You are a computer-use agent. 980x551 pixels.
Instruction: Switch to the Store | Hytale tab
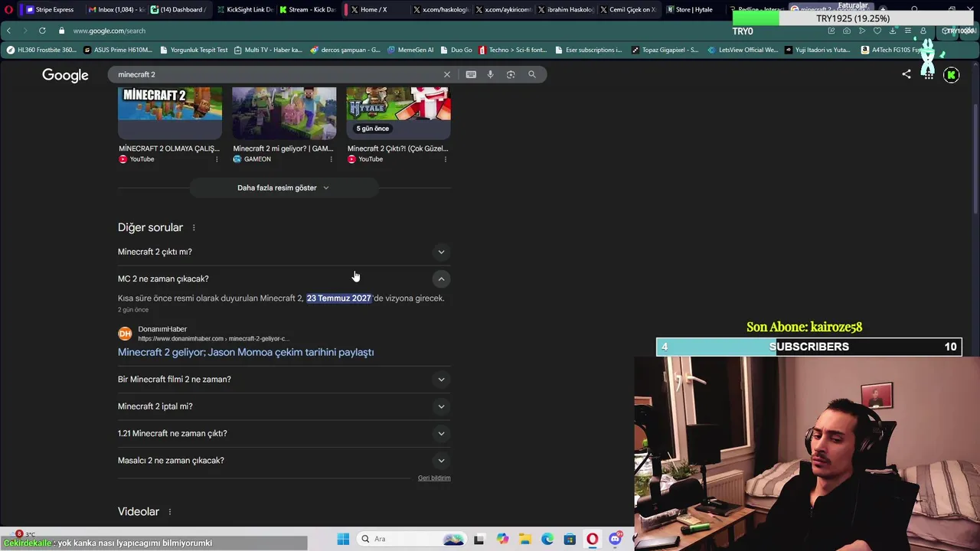tap(689, 9)
